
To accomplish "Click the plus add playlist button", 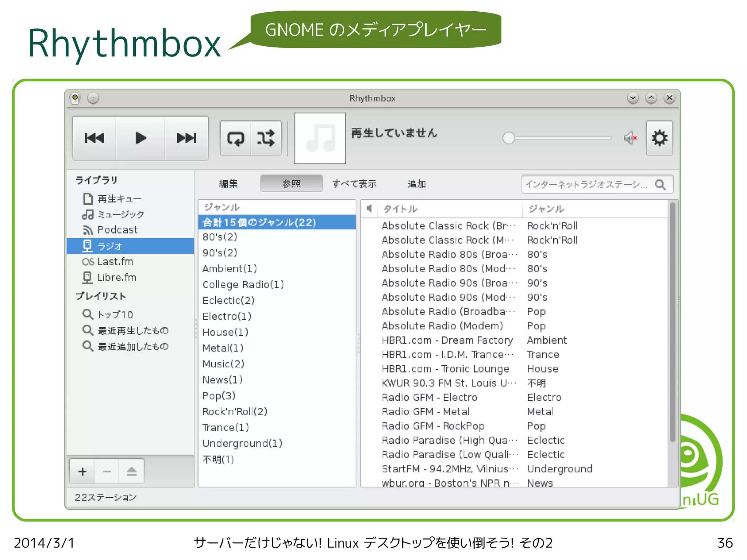I will 82,471.
